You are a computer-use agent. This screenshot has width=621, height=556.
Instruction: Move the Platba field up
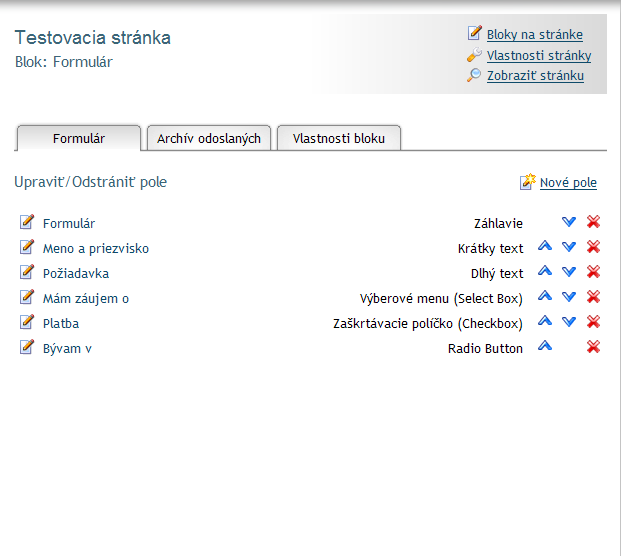click(x=545, y=321)
